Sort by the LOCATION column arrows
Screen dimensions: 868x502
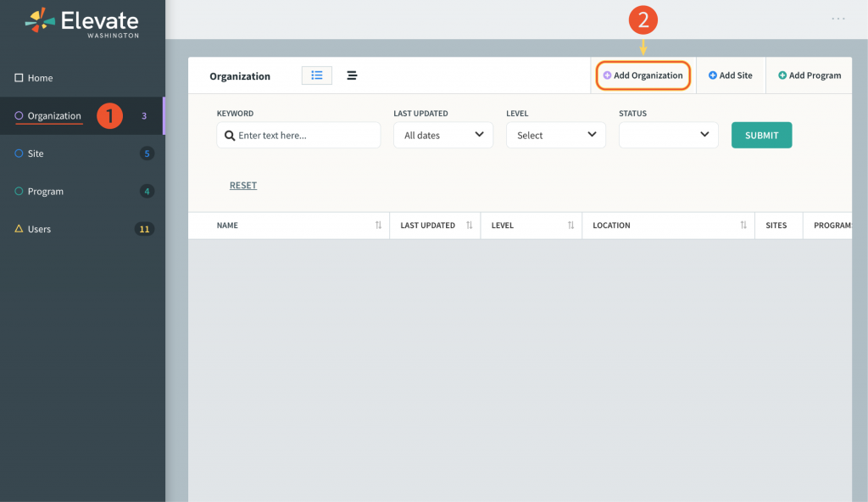click(743, 225)
